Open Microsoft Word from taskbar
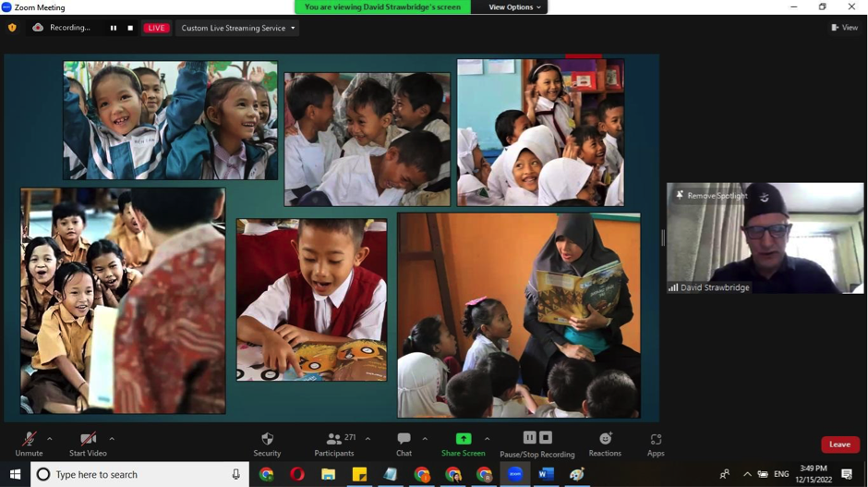868x487 pixels. click(x=546, y=474)
